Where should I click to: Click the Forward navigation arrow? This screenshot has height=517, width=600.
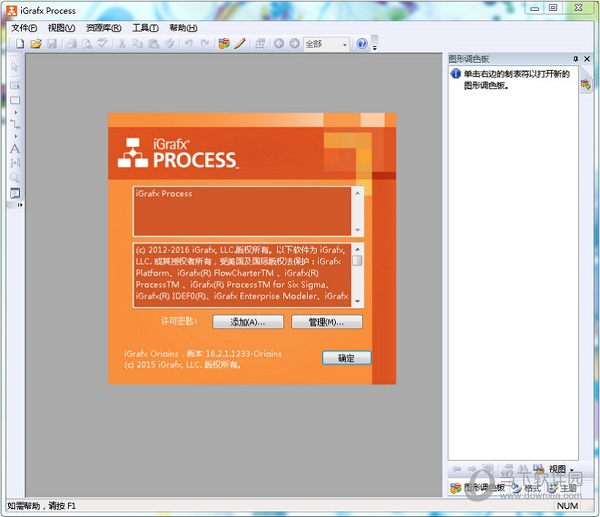(294, 44)
